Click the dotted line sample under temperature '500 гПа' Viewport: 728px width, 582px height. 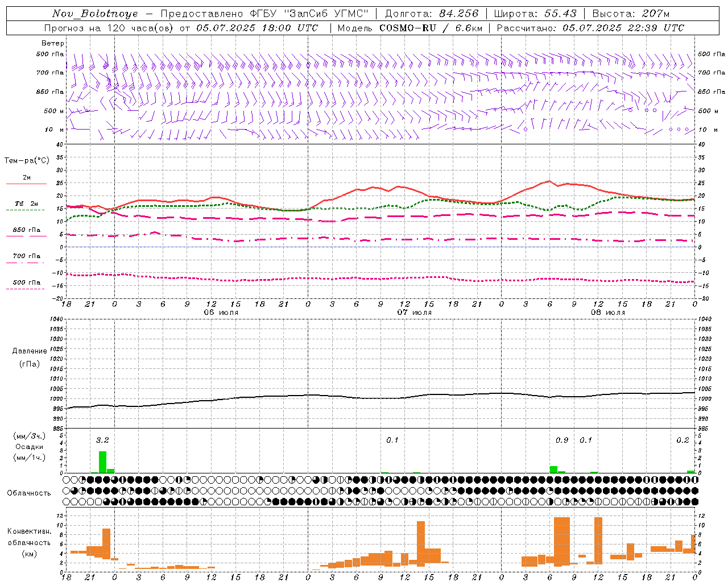26,289
